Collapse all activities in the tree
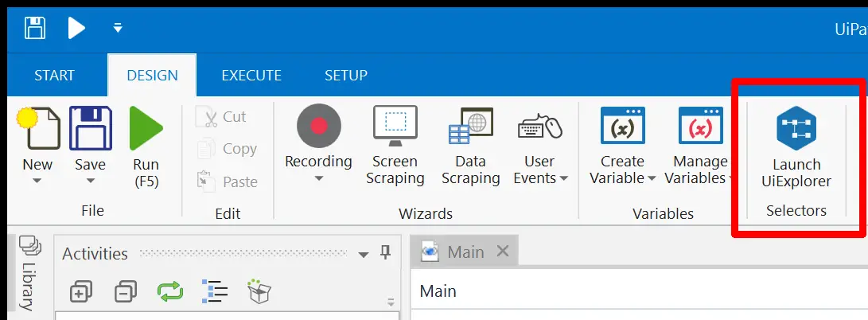The width and height of the screenshot is (868, 320). [x=126, y=291]
